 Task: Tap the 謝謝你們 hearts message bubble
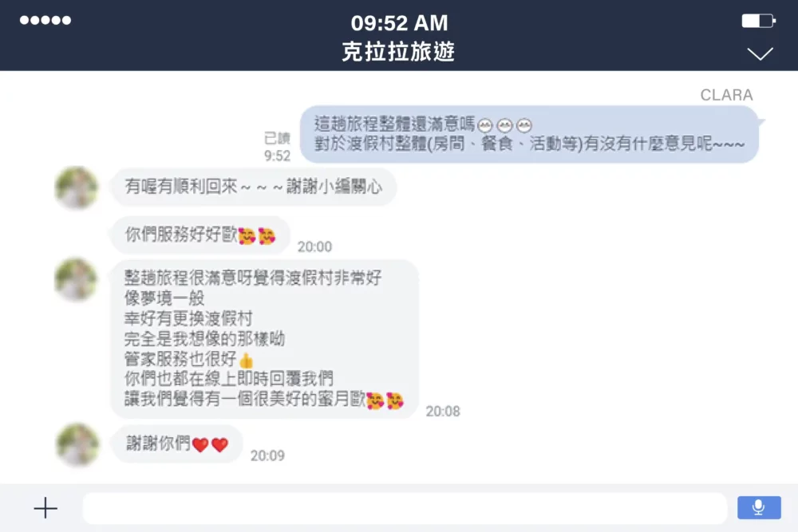[176, 444]
